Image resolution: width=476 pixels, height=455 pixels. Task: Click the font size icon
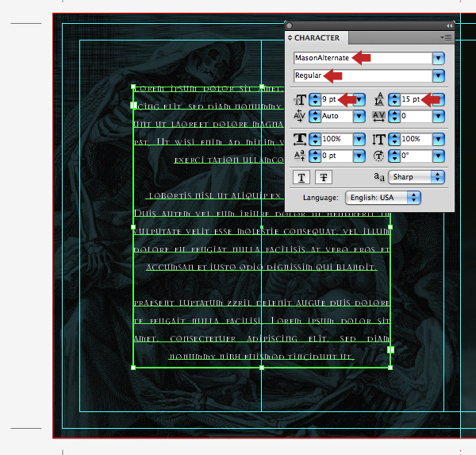(300, 100)
